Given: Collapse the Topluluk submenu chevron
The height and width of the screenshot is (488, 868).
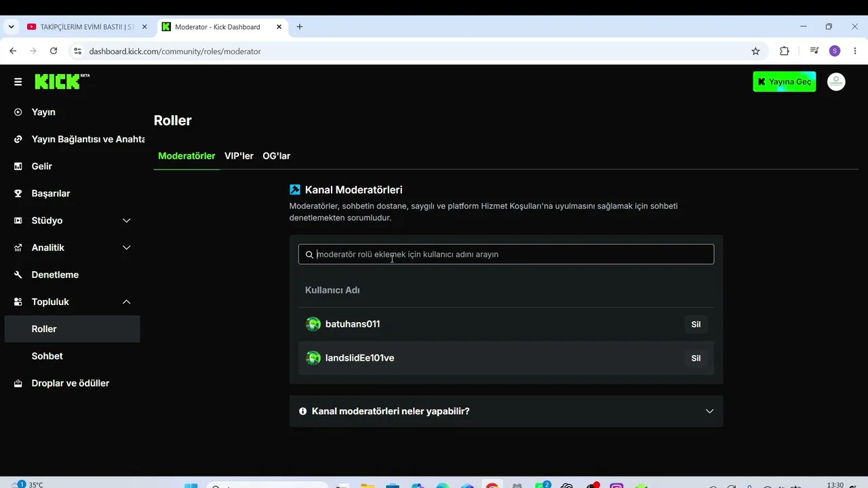Looking at the screenshot, I should coord(126,302).
